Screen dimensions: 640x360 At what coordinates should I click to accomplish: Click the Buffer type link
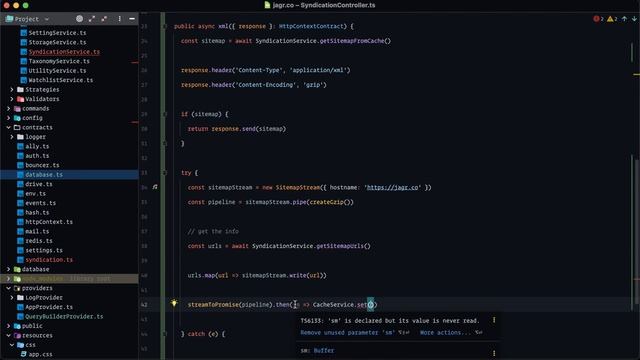click(324, 350)
